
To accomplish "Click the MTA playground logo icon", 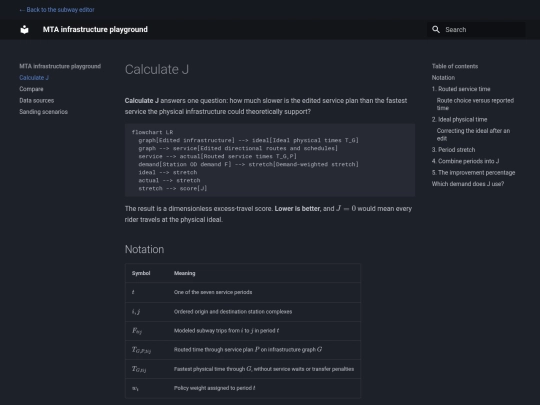I will [x=24, y=30].
